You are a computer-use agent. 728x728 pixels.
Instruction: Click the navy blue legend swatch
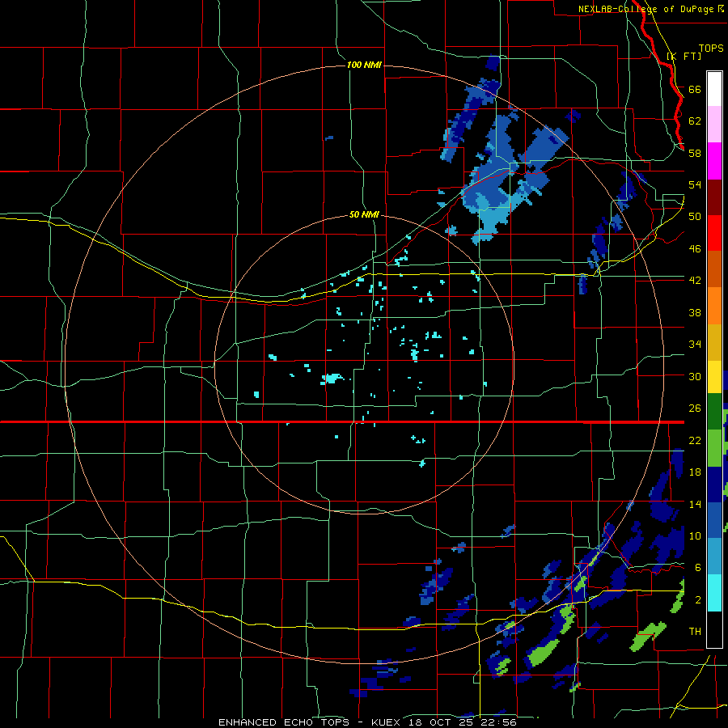point(714,485)
